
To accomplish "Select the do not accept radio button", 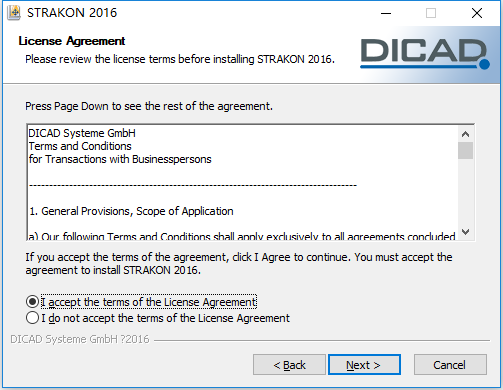I will [x=32, y=318].
